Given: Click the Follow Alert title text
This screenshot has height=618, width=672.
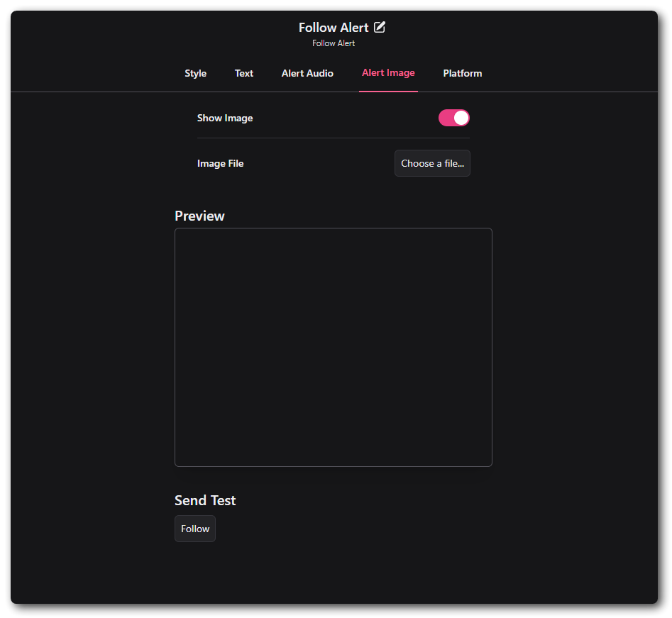Looking at the screenshot, I should pos(333,27).
